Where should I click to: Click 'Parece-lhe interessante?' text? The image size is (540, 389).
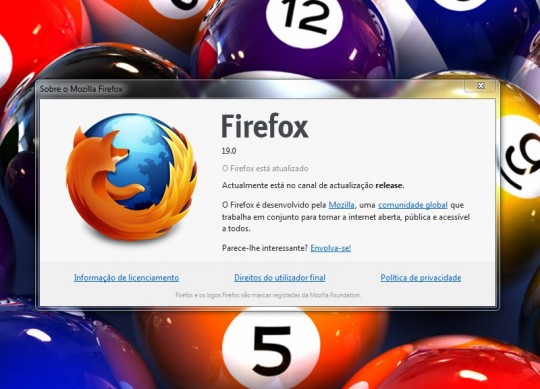265,248
